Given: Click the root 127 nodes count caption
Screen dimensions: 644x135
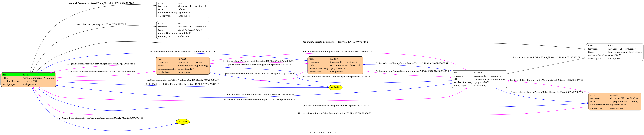Looking at the screenshot, I should click(x=322, y=132).
